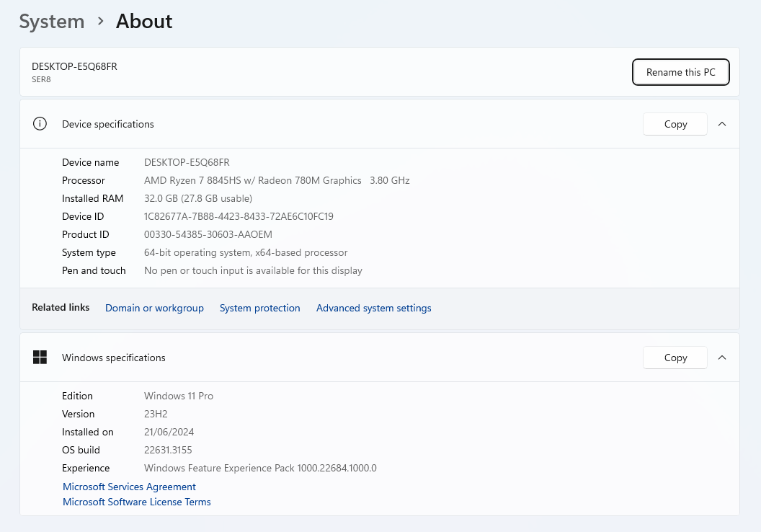Click the Windows specifications header label
This screenshot has width=761, height=532.
click(114, 358)
